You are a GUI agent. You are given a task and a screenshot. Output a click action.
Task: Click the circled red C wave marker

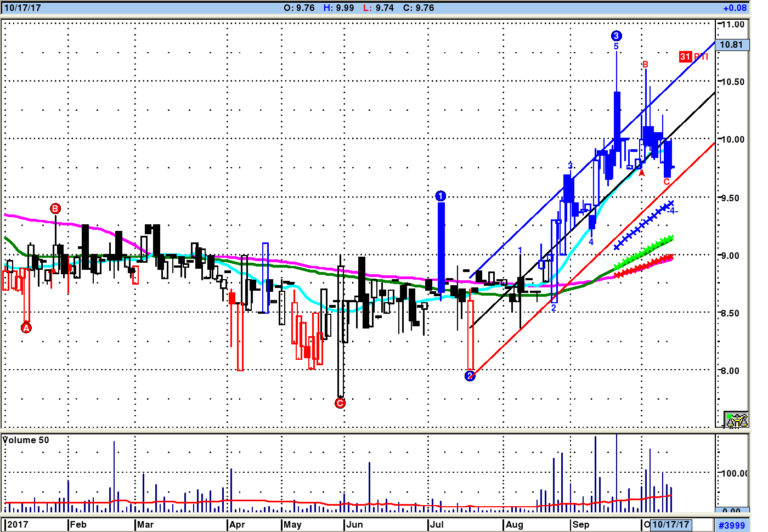point(340,403)
